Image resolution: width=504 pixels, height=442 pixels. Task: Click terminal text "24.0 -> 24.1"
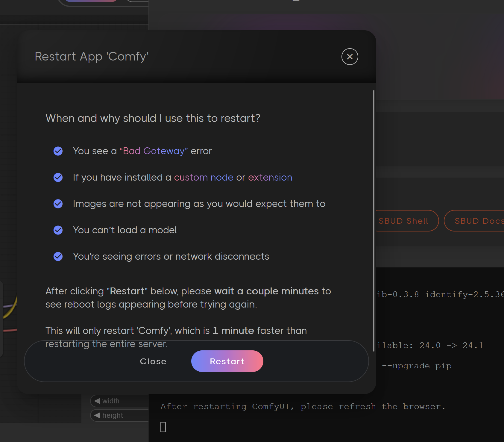pyautogui.click(x=451, y=346)
